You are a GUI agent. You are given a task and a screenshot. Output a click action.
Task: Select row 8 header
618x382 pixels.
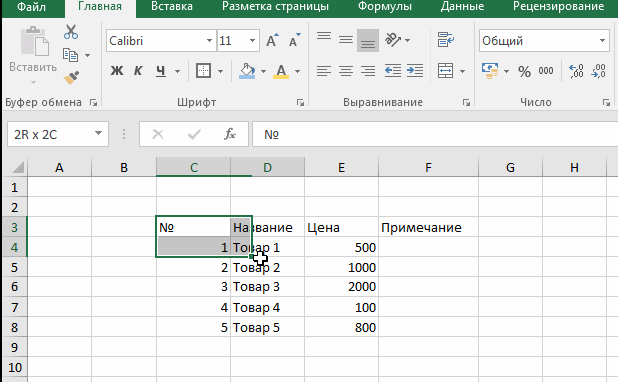pyautogui.click(x=14, y=327)
